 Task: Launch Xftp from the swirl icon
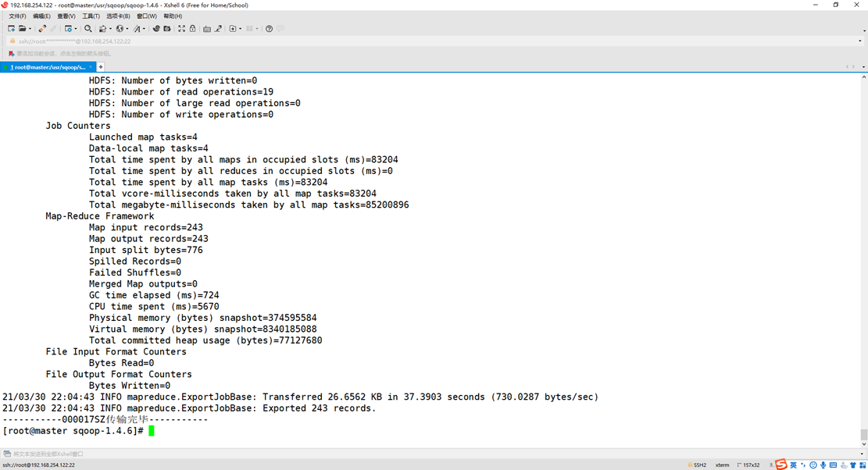tap(156, 29)
